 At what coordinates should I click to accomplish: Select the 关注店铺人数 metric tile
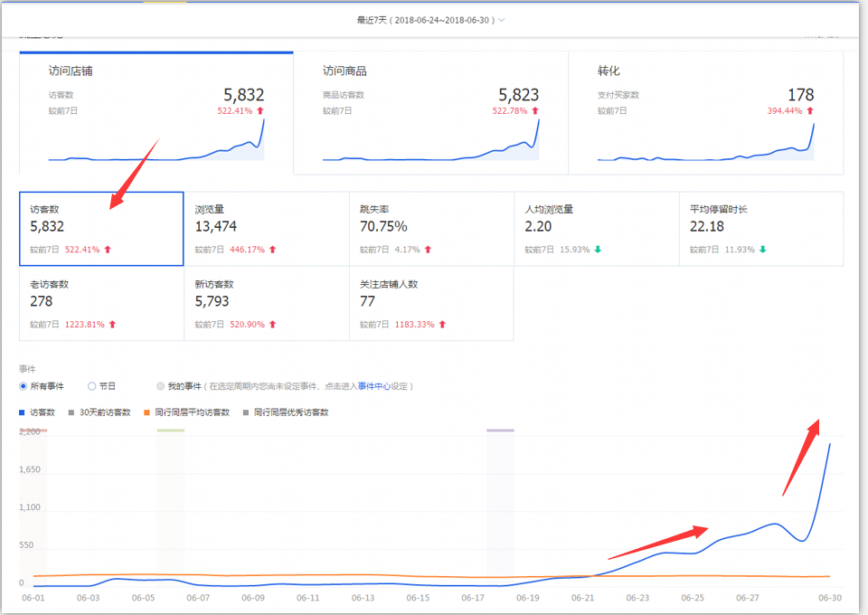point(431,303)
